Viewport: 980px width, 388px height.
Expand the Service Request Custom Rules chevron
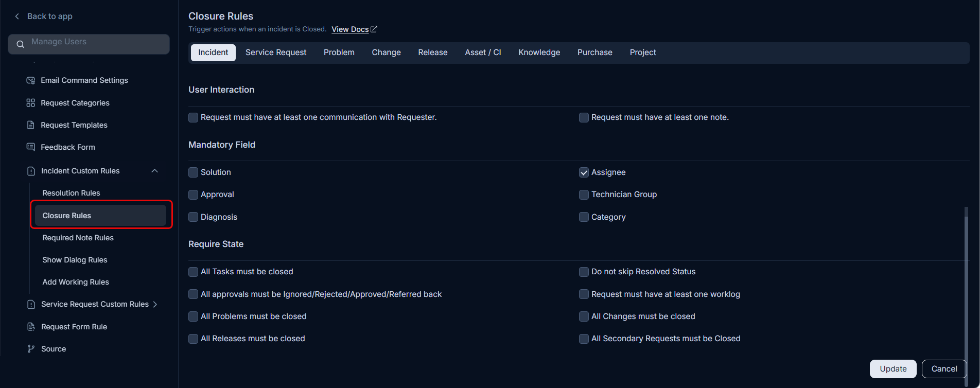155,304
